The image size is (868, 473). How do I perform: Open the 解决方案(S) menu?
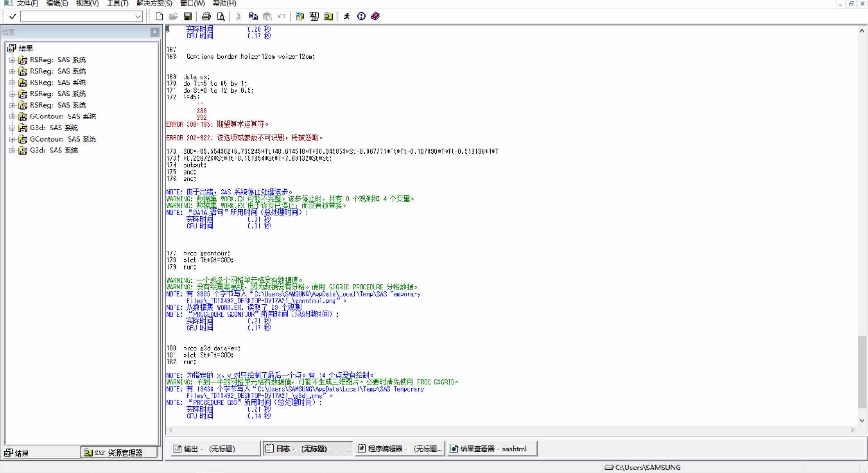click(x=154, y=3)
